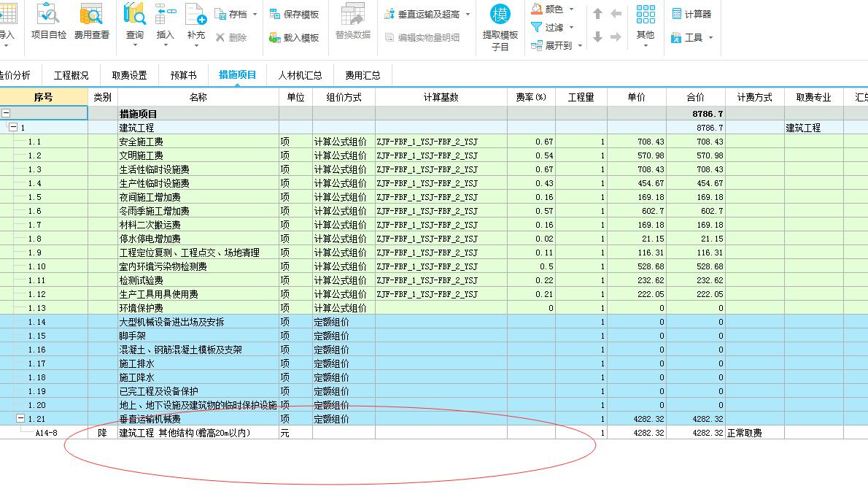Collapse the 措施项目 root row
Viewport: 868px width, 497px height.
(6, 114)
